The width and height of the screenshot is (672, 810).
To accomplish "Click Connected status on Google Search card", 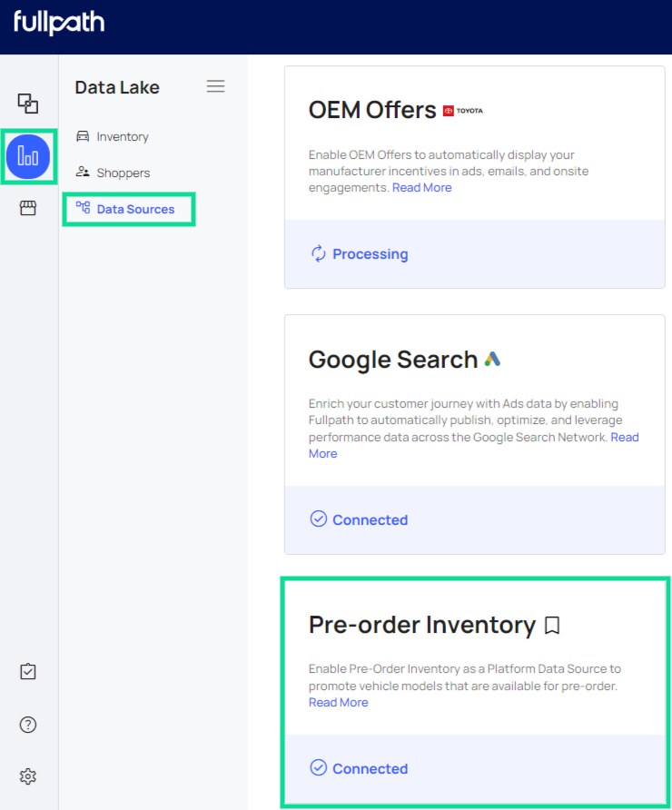I will coord(370,520).
